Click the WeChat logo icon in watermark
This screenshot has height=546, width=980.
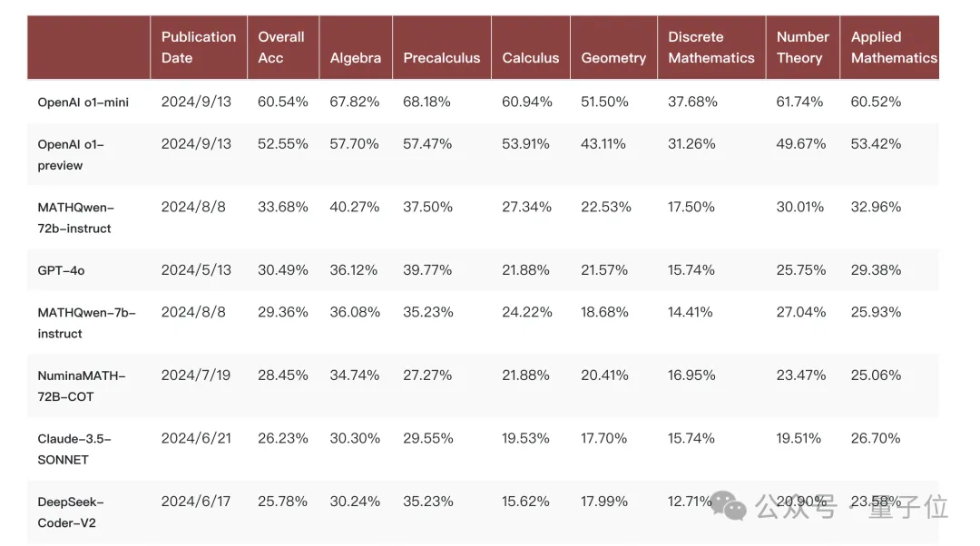[729, 505]
